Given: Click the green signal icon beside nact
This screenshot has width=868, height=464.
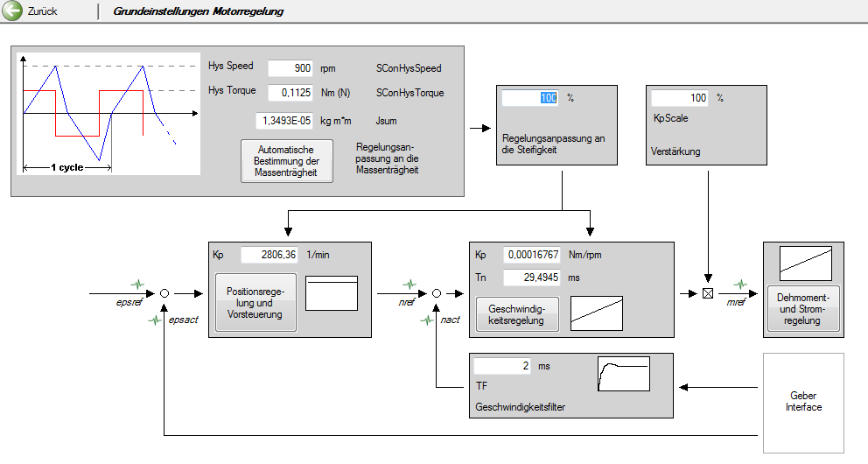Looking at the screenshot, I should coord(427,320).
